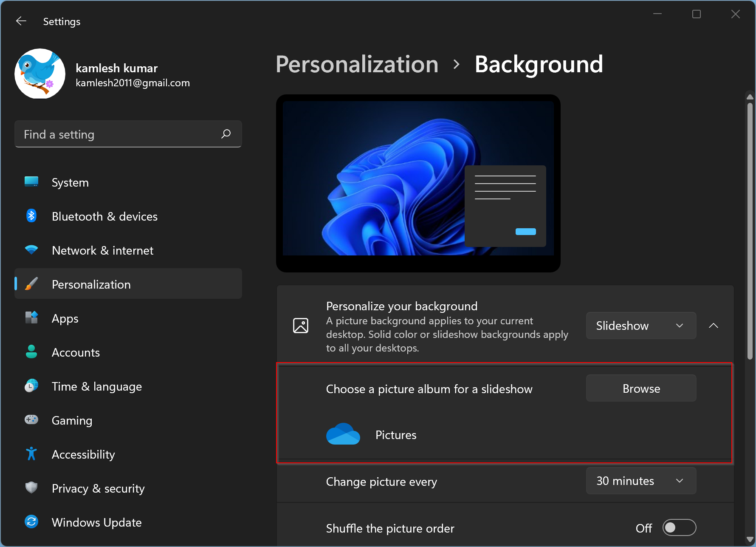756x547 pixels.
Task: Collapse the Personalize your background section
Action: [714, 326]
